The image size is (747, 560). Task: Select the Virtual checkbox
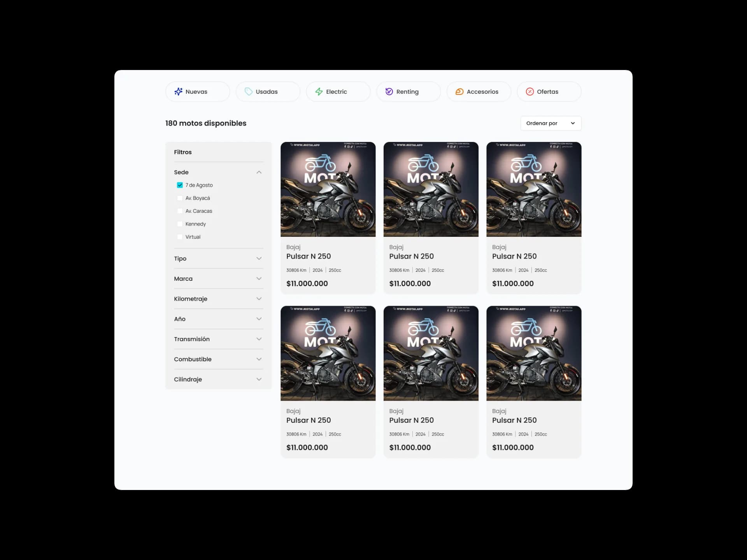[180, 237]
